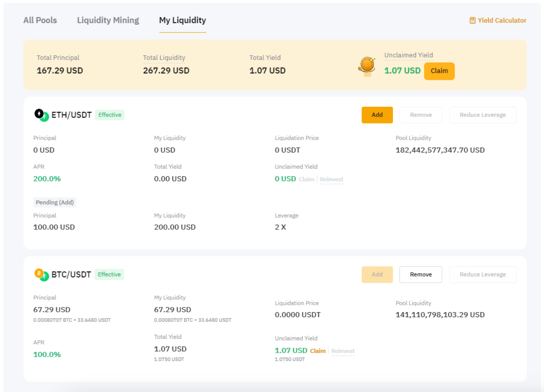Click Claim link beside ETH/USDT 0 USD
The image size is (544, 392).
pyautogui.click(x=306, y=179)
